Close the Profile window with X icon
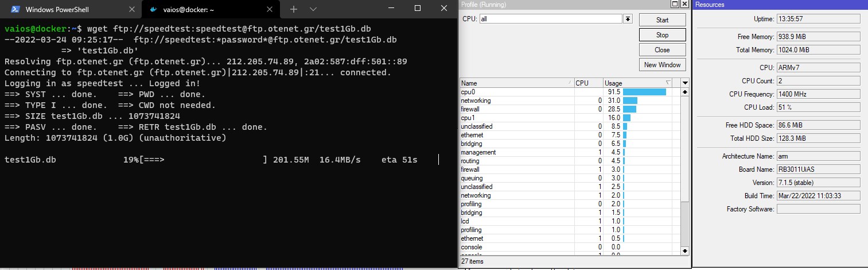This screenshot has height=270, width=868. (x=684, y=4)
